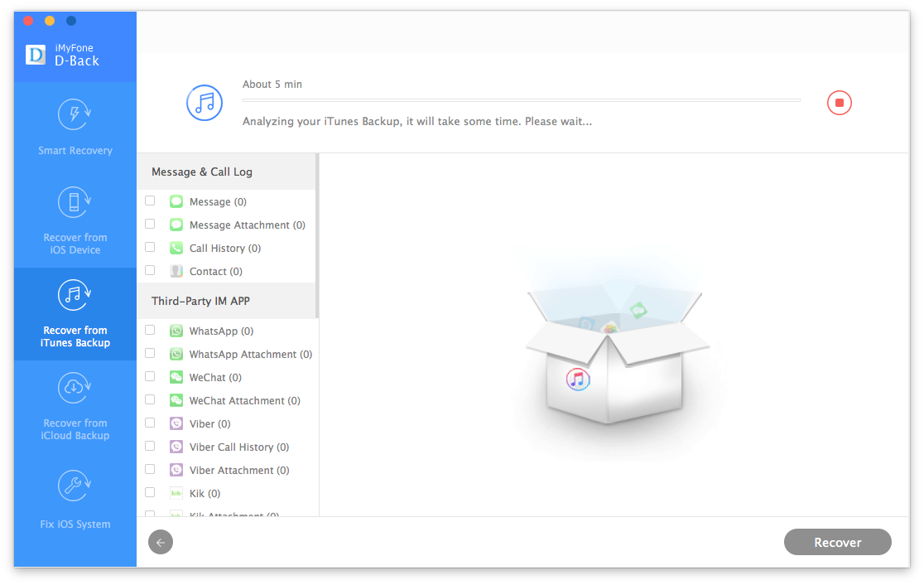Click the 'Message Attachment (0)' label
The height and width of the screenshot is (585, 924).
pos(248,225)
